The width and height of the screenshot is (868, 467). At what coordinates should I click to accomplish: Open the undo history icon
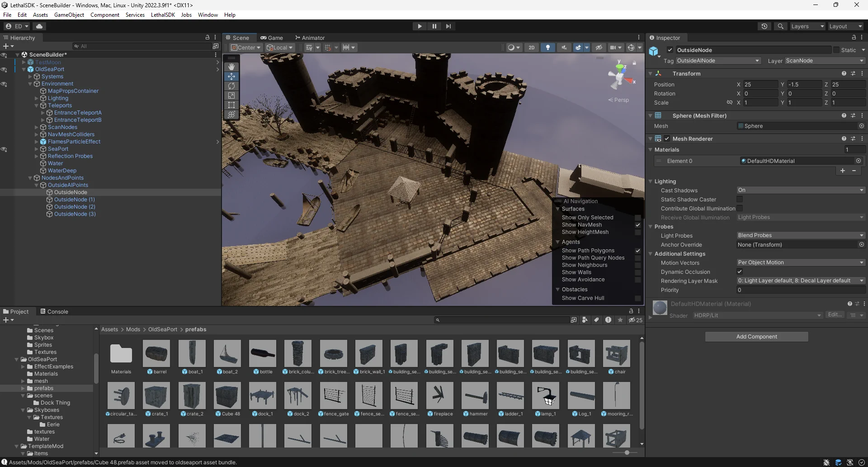764,26
